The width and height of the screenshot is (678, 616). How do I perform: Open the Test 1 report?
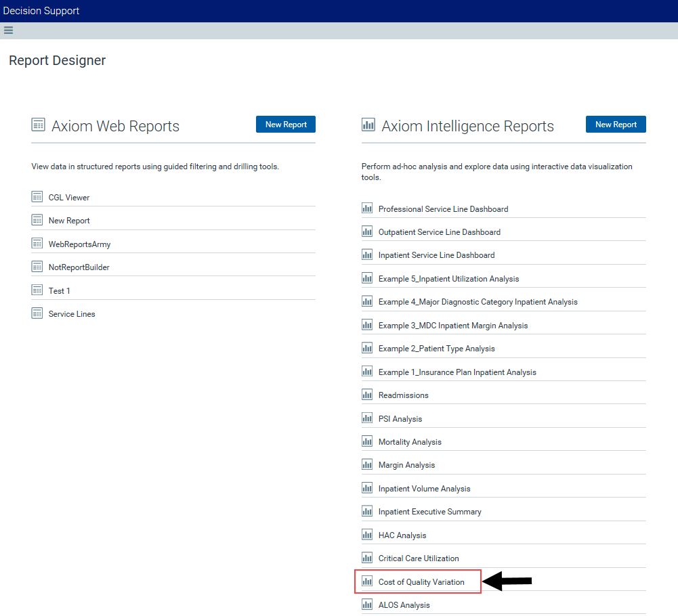[59, 291]
